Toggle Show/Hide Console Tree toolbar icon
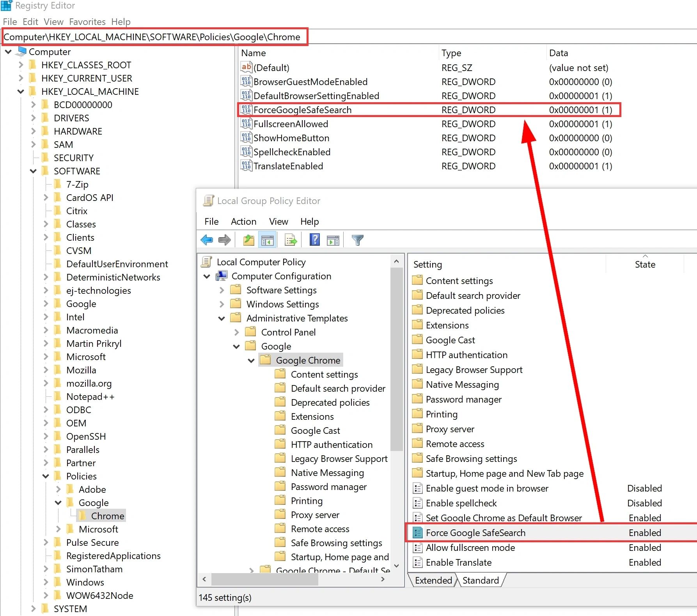The image size is (697, 616). tap(268, 240)
